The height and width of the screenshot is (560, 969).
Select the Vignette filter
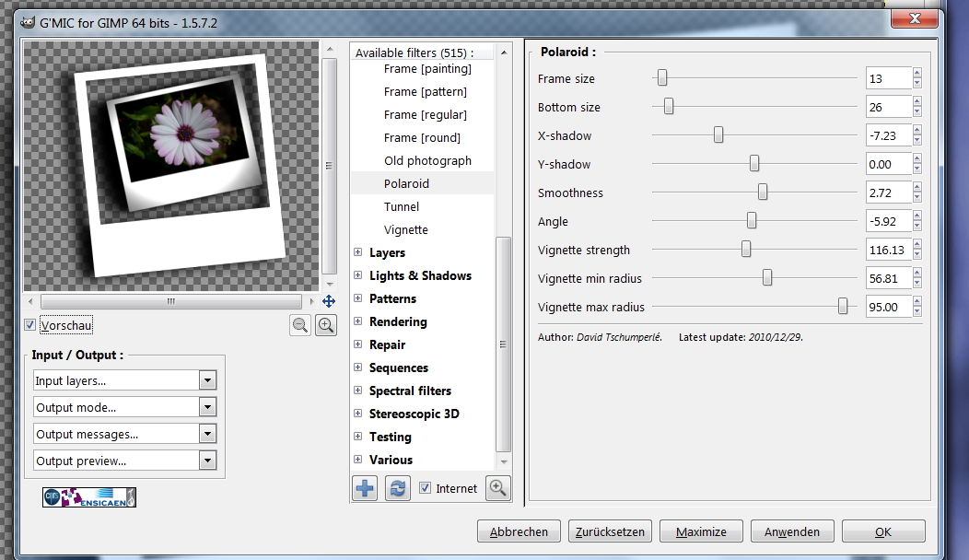tap(405, 229)
